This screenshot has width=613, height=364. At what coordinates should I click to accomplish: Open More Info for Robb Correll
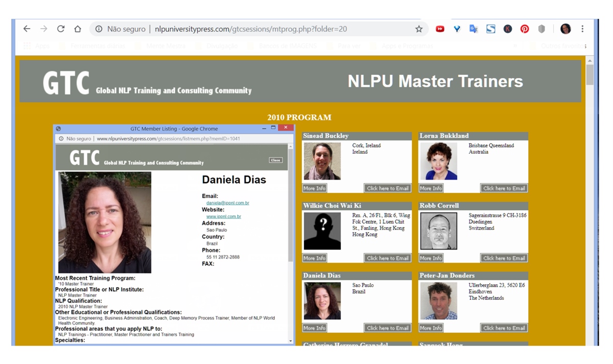coord(431,258)
